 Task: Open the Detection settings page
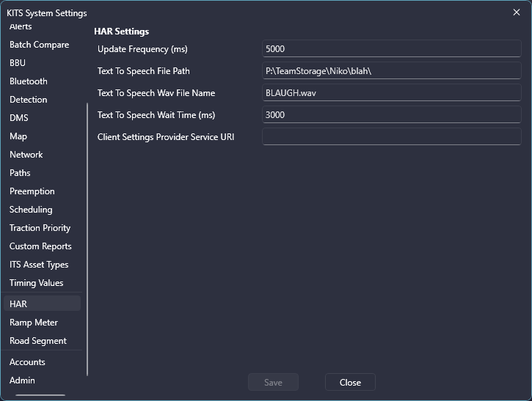pos(29,100)
